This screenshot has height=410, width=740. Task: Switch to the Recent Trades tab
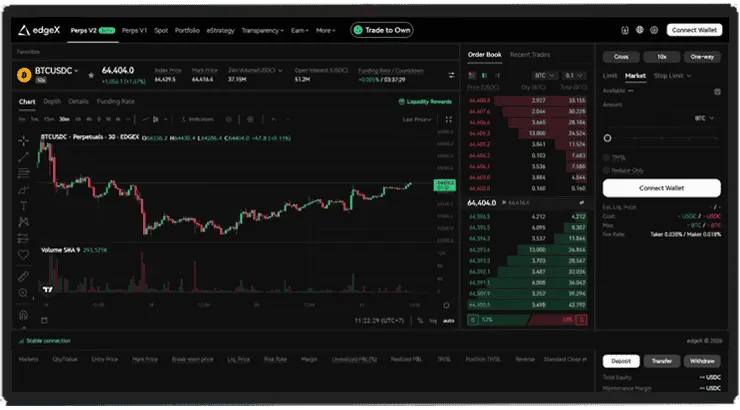[530, 55]
